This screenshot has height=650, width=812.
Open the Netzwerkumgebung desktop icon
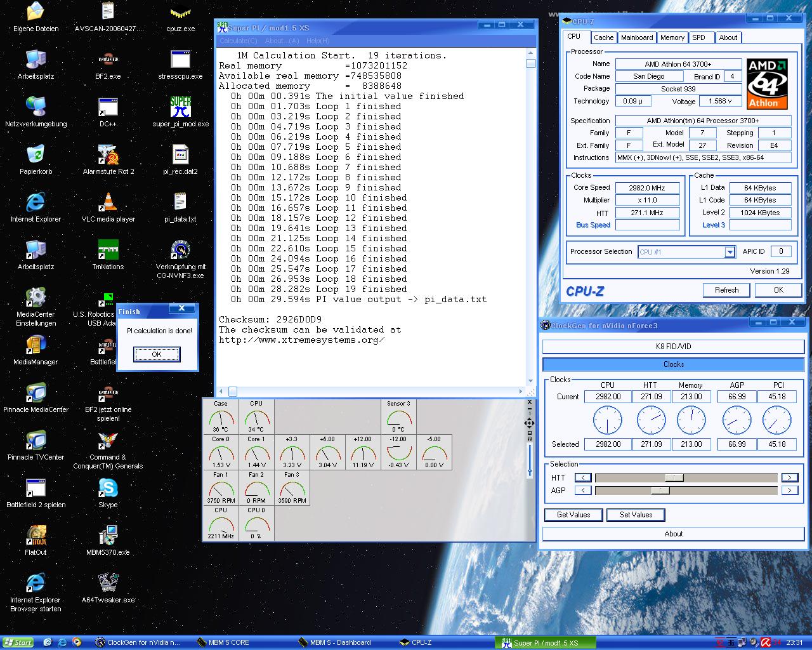click(x=36, y=113)
